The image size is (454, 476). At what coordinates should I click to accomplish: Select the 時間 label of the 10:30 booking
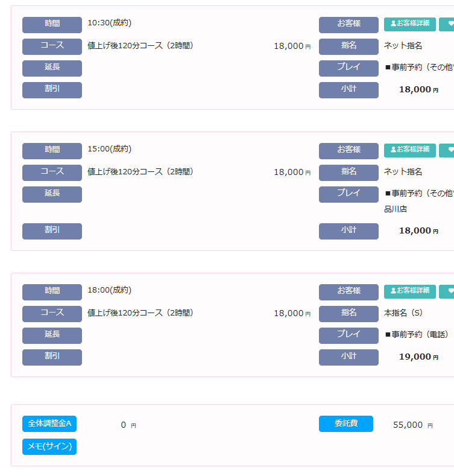(x=52, y=25)
